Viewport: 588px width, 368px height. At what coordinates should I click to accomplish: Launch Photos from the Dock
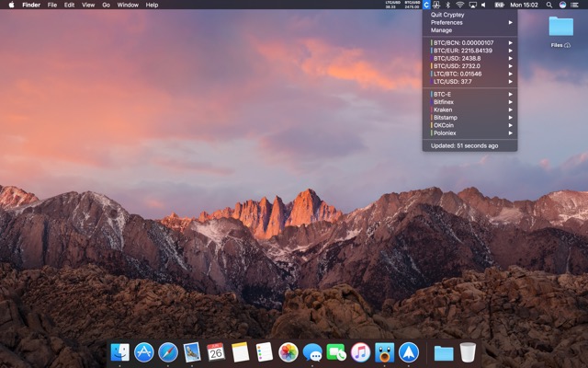288,352
